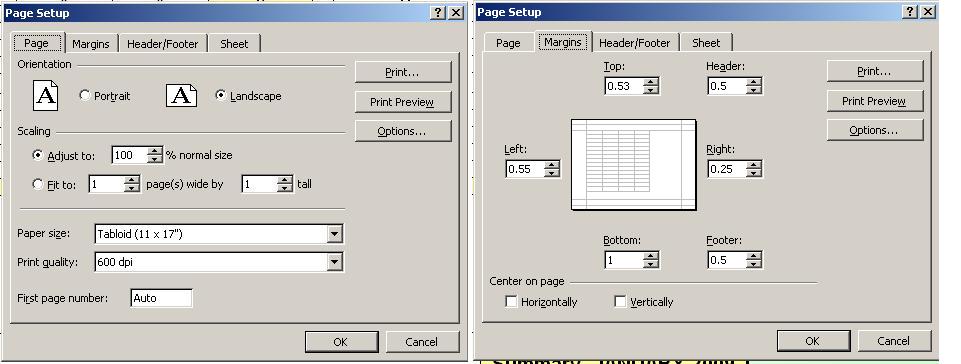Click help question mark in right Page Setup

[911, 12]
